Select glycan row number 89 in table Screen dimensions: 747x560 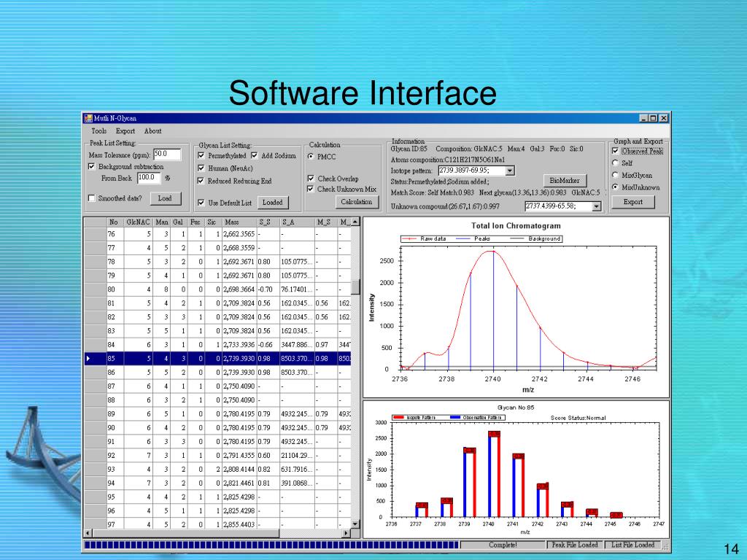[112, 413]
